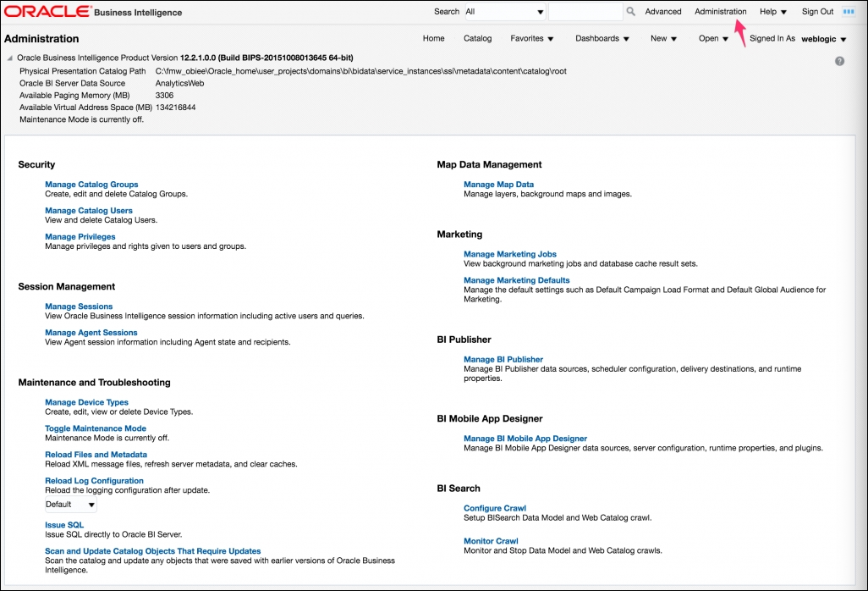Expand the Dashboards menu

602,38
